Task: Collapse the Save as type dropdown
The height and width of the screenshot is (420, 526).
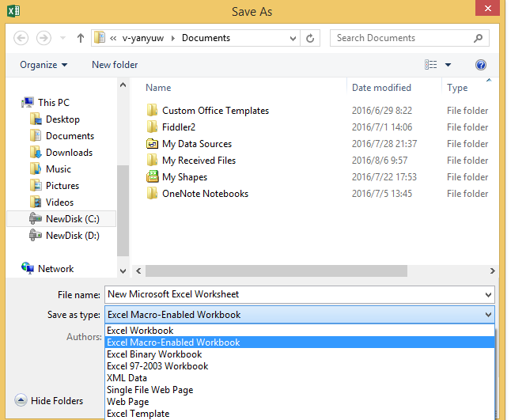Action: [x=487, y=315]
